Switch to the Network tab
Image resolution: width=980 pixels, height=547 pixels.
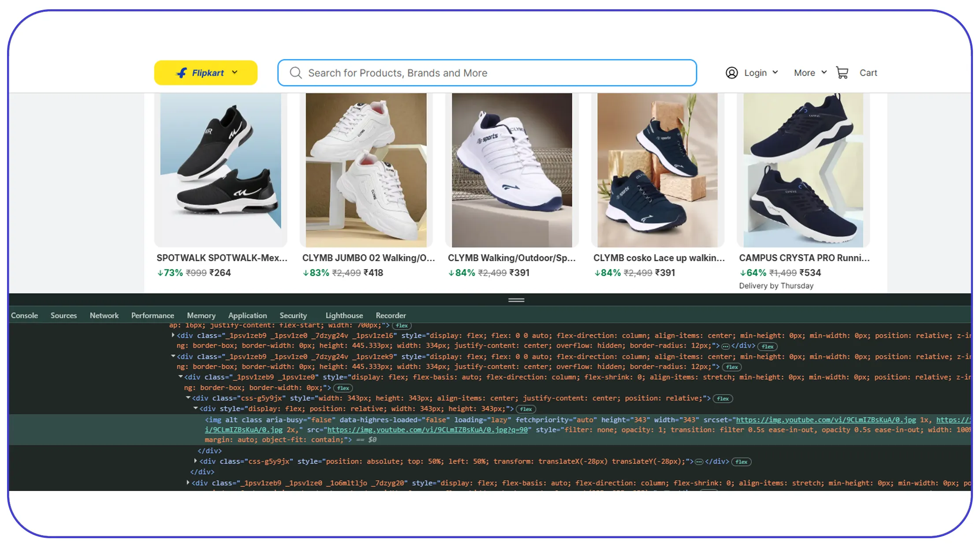[x=104, y=315]
